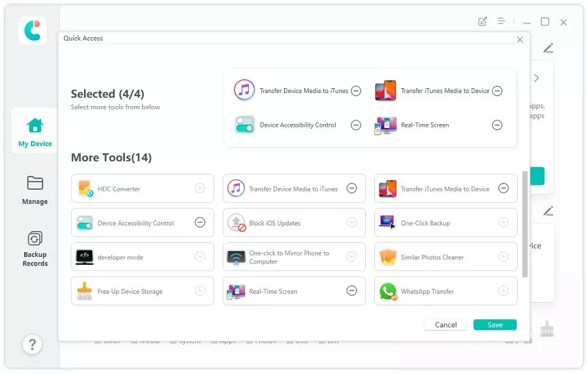The height and width of the screenshot is (373, 588).
Task: Open the Manage tab in sidebar
Action: [x=34, y=190]
